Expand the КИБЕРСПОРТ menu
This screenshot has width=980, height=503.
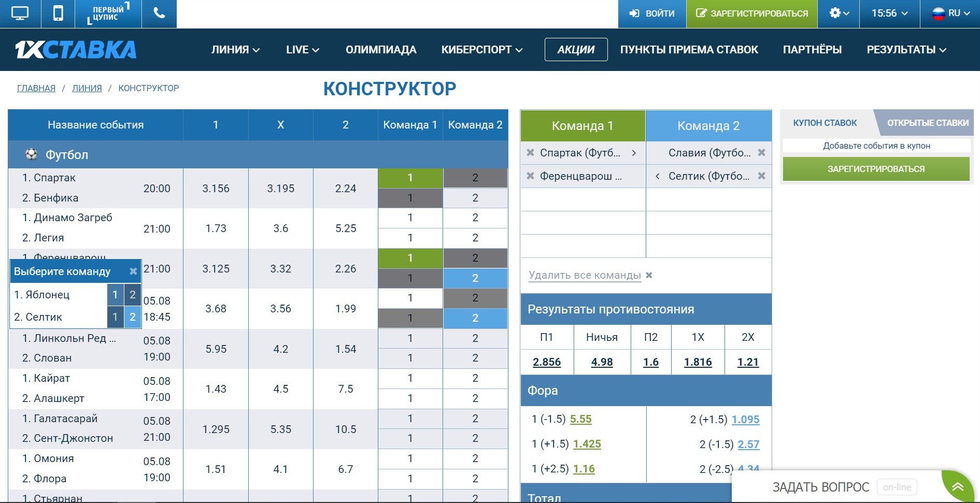482,50
